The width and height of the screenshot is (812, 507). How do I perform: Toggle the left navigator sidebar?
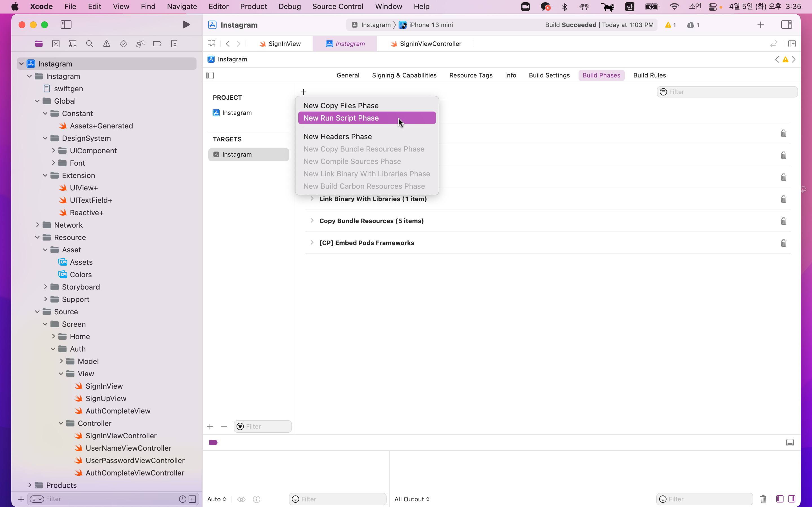pos(66,25)
